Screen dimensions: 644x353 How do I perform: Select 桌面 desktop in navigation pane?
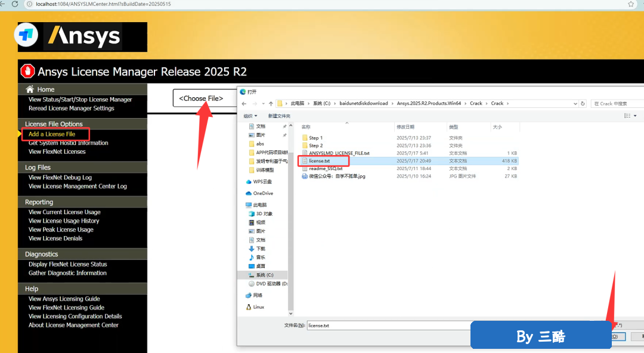tap(257, 267)
